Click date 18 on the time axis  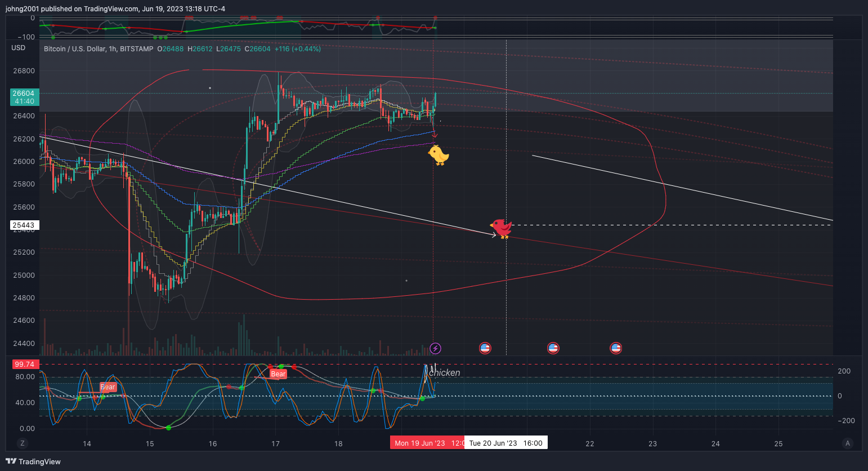point(338,443)
